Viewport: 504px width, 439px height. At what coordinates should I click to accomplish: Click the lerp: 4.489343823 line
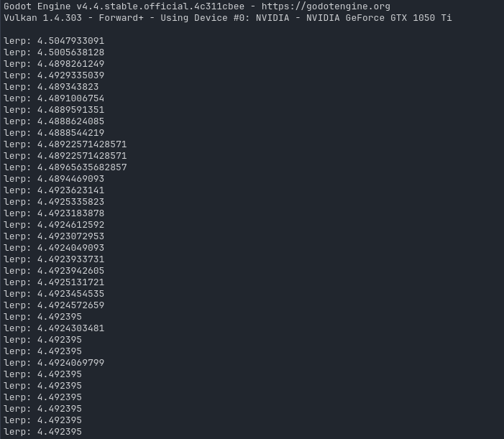point(51,87)
